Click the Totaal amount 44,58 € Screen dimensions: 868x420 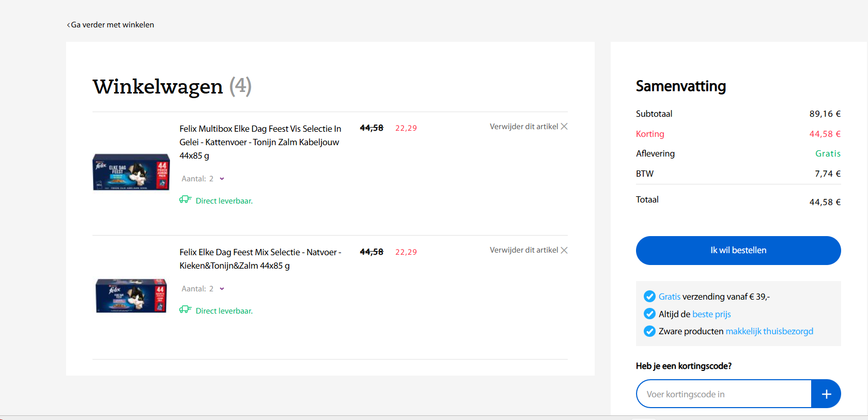point(825,202)
